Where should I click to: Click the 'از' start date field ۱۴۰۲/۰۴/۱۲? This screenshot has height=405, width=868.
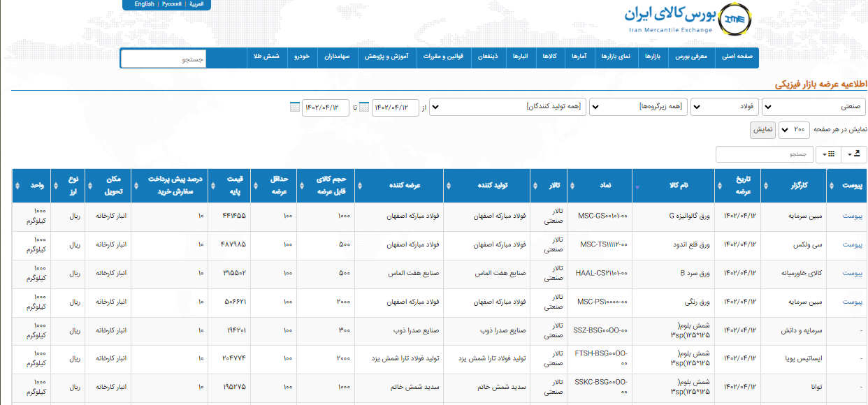pyautogui.click(x=396, y=108)
